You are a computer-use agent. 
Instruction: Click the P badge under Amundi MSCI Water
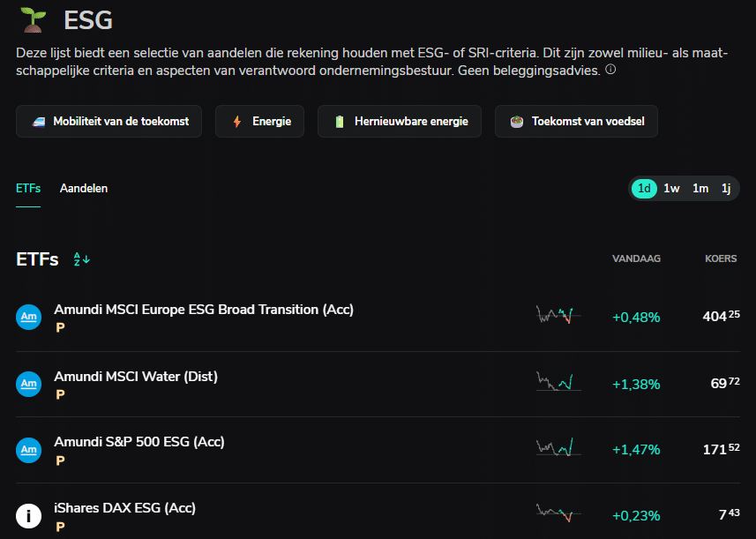click(x=60, y=395)
